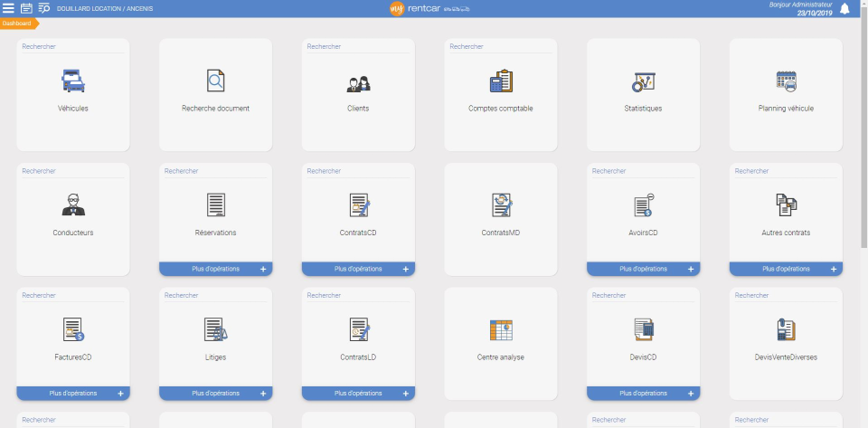Image resolution: width=868 pixels, height=428 pixels.
Task: Expand Plus d'opérations under FacturesCD
Action: (73, 393)
